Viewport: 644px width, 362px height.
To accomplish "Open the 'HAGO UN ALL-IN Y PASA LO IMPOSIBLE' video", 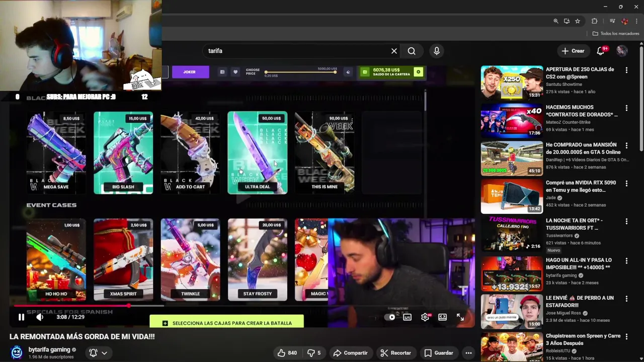I will (x=579, y=264).
